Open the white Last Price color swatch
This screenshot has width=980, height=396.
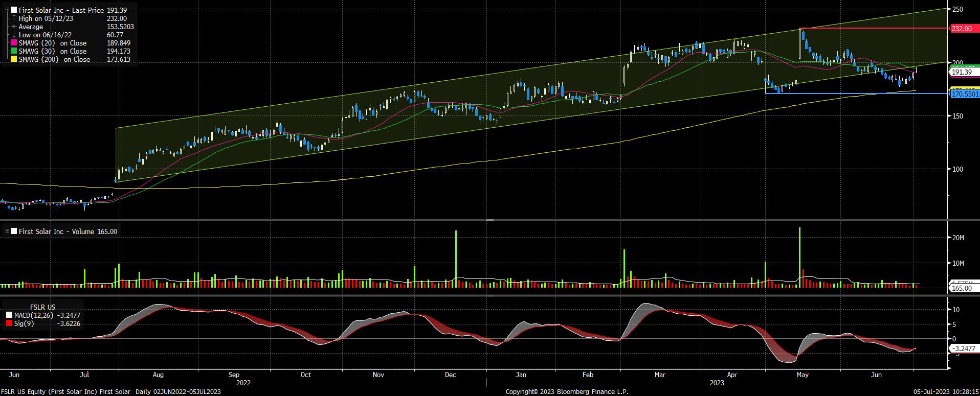click(14, 10)
